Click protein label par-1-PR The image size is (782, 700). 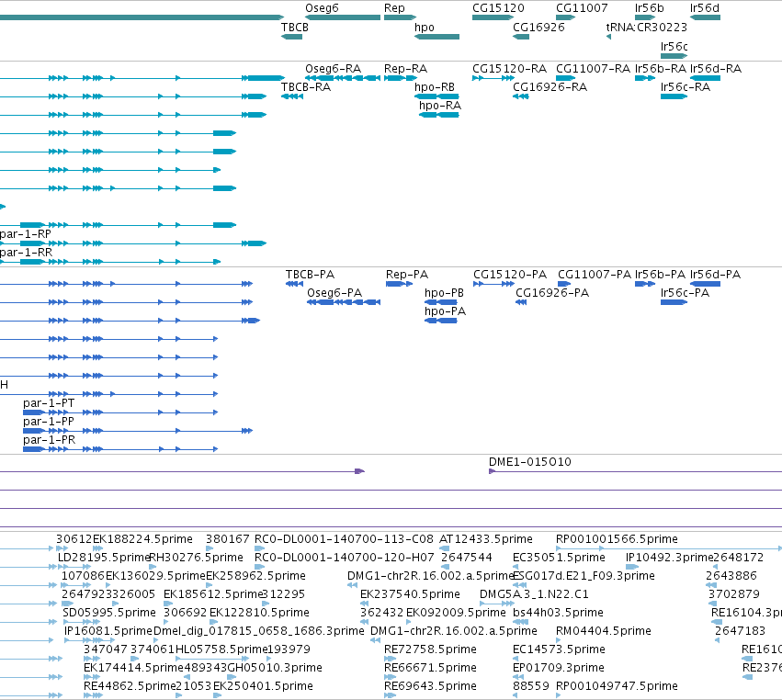coord(49,440)
